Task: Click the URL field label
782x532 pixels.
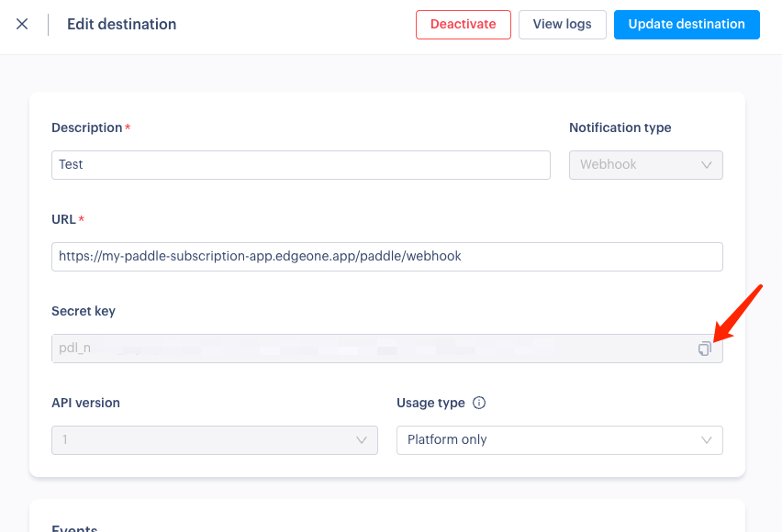Action: (63, 219)
